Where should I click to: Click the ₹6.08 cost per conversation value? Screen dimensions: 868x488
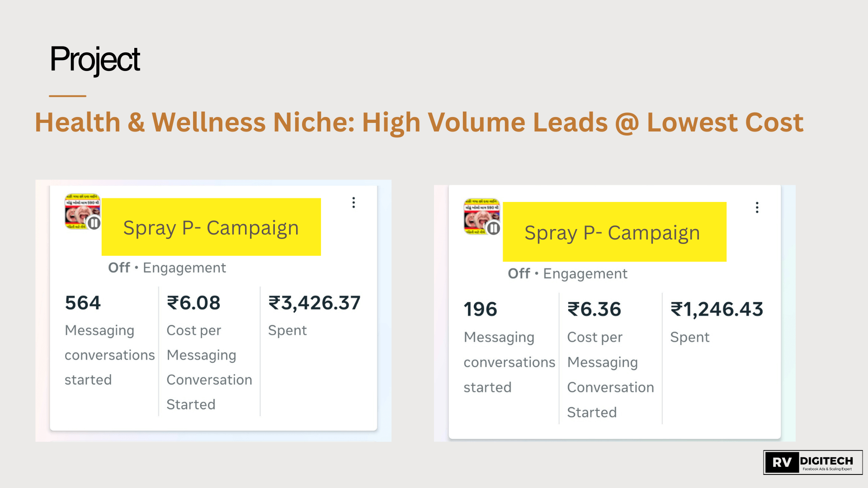pyautogui.click(x=193, y=303)
